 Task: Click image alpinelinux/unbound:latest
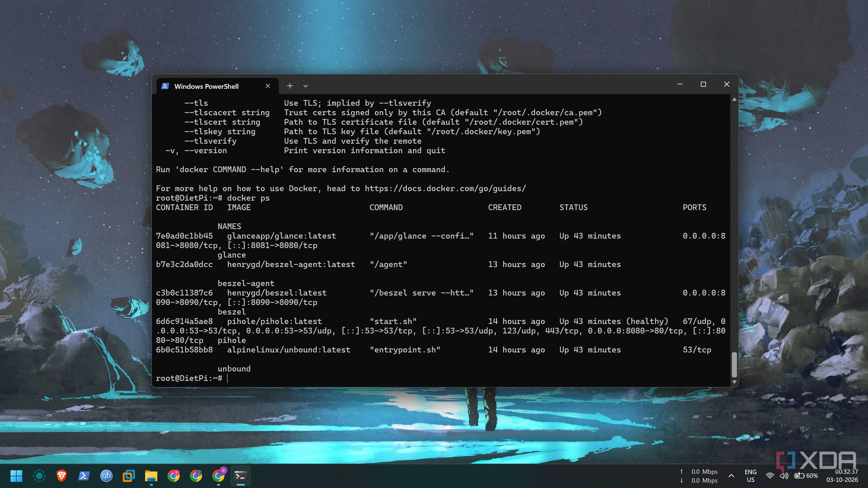tap(289, 350)
